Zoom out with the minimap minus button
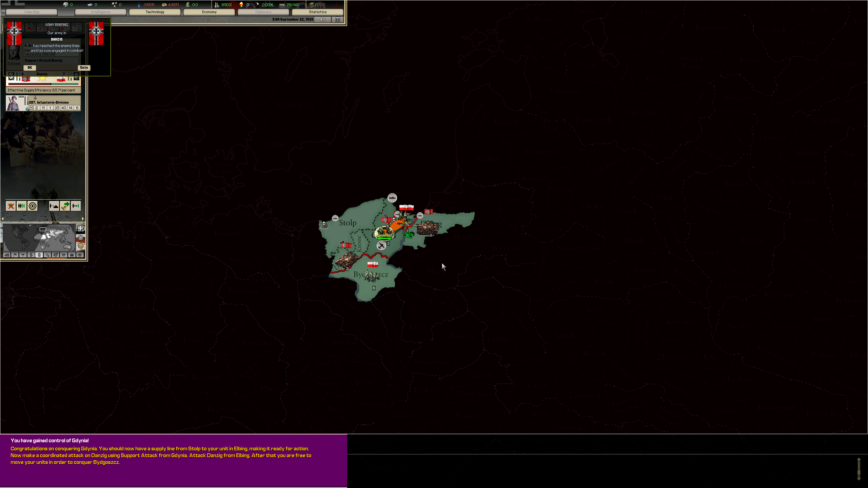868x488 pixels. coord(81,246)
